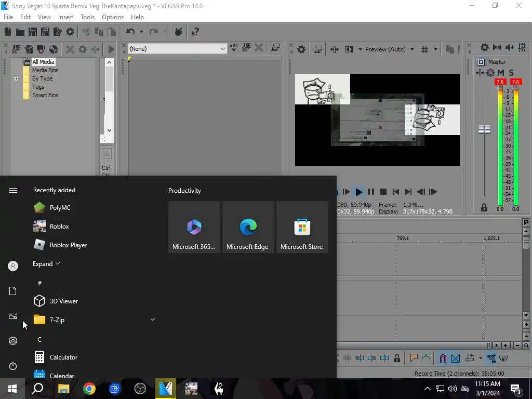Click Import Media icon in Project Media

(x=29, y=49)
